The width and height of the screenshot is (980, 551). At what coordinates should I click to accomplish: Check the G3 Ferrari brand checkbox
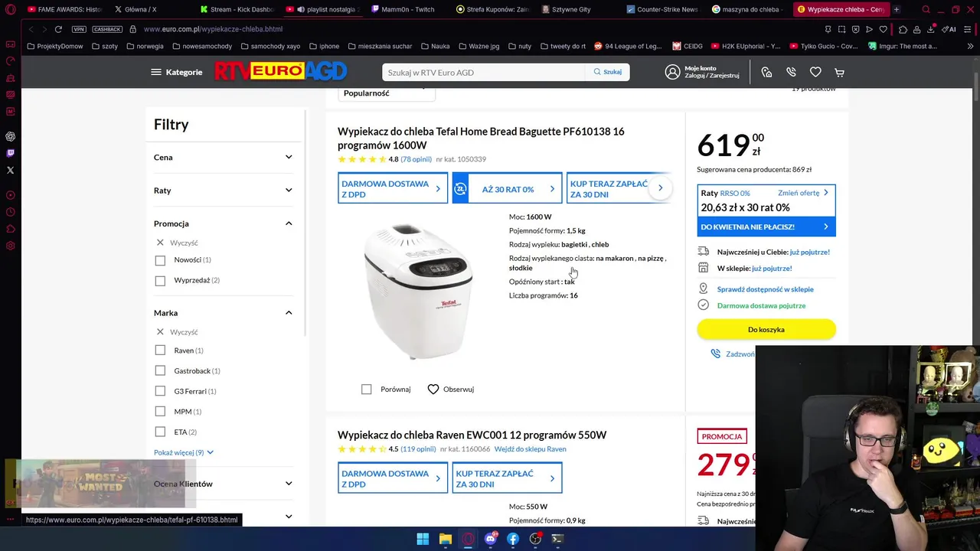160,391
